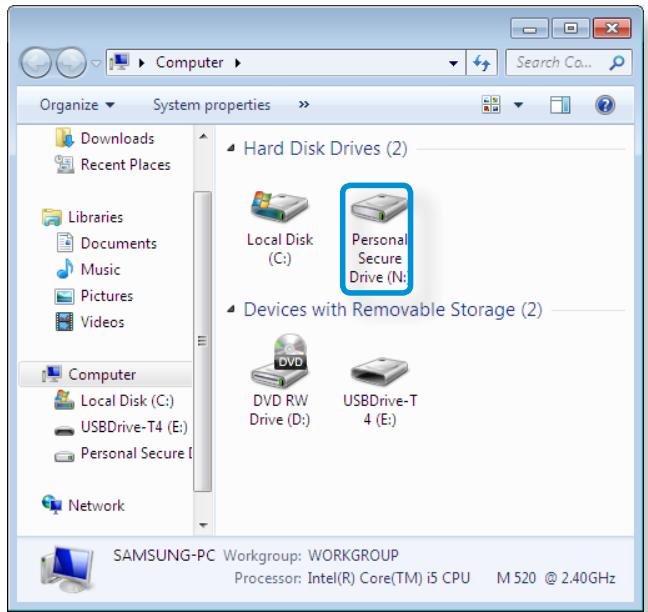Click the Music note icon

(x=65, y=269)
